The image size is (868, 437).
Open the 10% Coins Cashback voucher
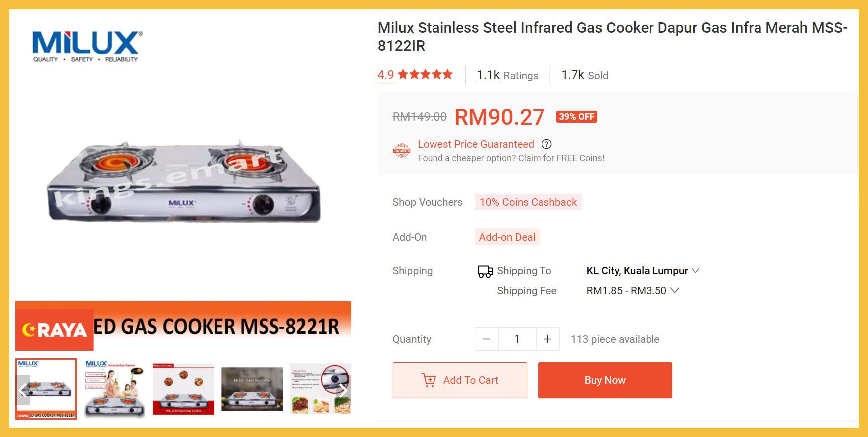[528, 202]
